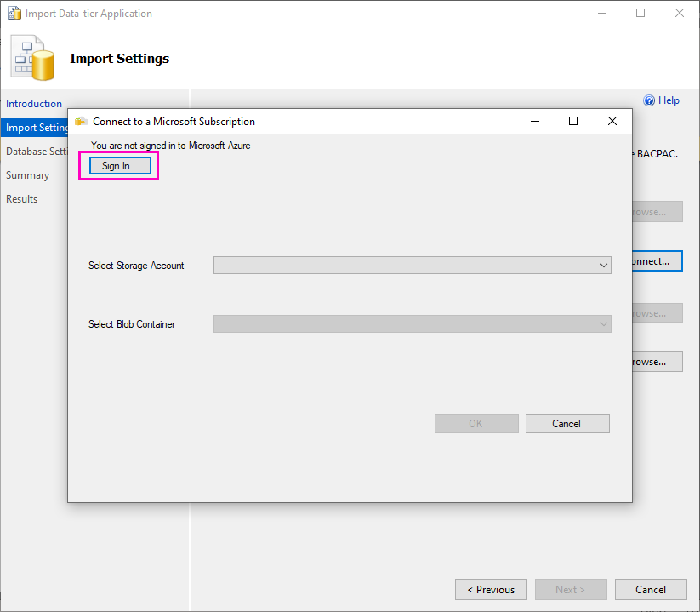Viewport: 700px width, 612px height.
Task: Select the Import Settings wizard step
Action: (x=35, y=127)
